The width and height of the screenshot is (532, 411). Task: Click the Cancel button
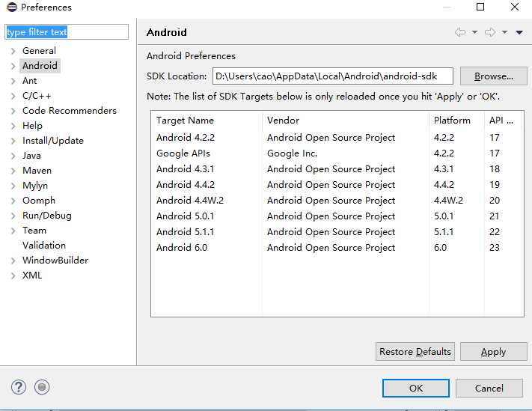pos(489,388)
